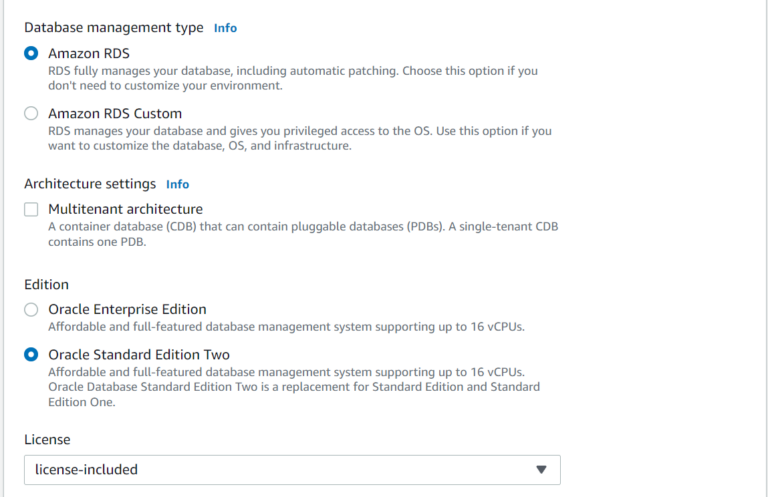Select the Oracle Enterprise Edition radio circle

point(31,310)
